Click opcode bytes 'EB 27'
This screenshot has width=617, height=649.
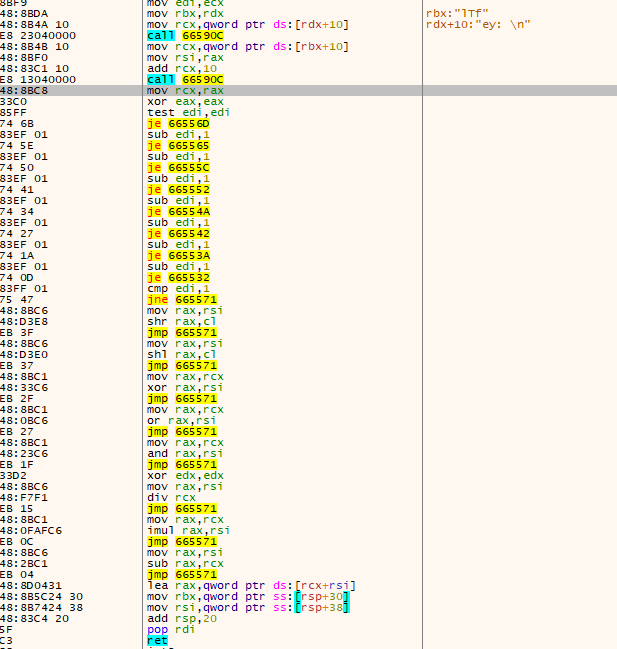tap(17, 432)
